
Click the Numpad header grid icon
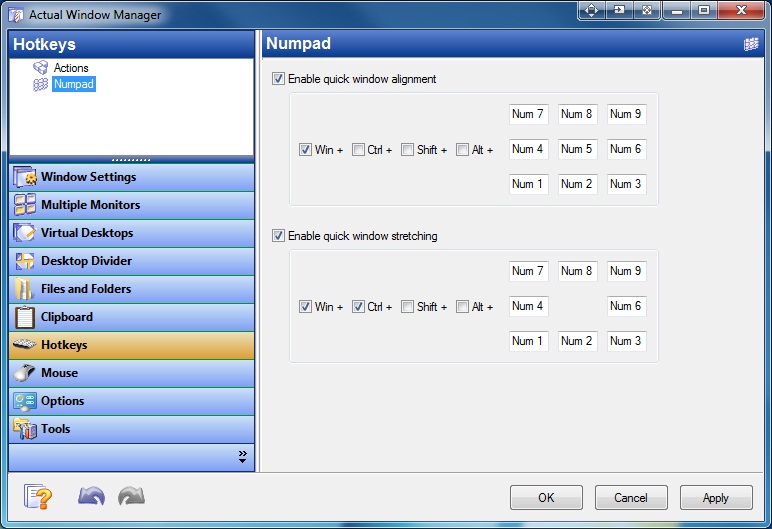751,44
